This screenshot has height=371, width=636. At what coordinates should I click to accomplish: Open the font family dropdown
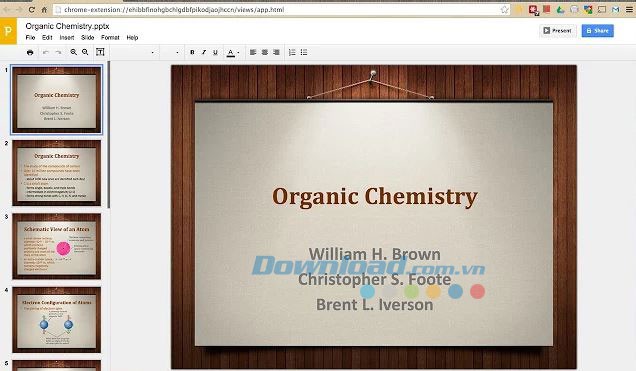pos(134,52)
